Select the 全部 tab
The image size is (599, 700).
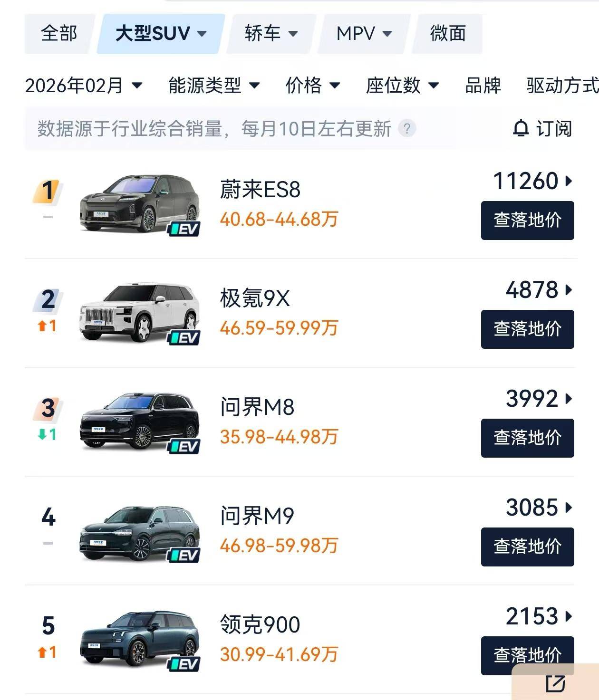click(59, 34)
